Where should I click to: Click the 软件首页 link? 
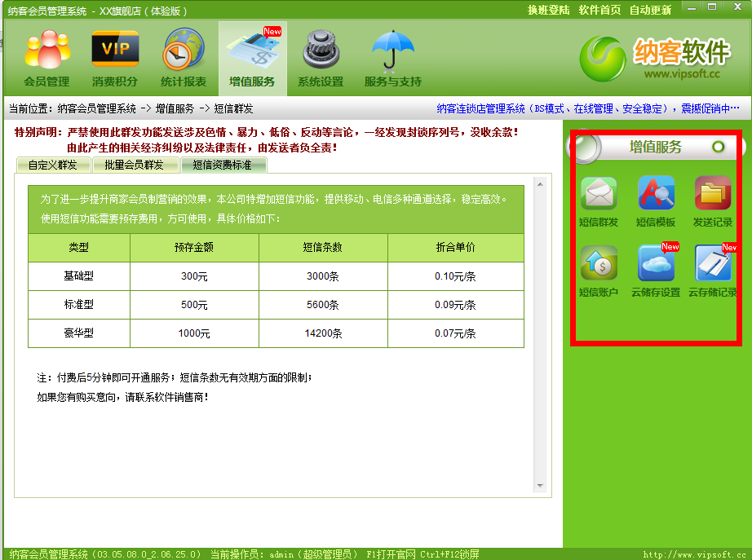point(599,10)
